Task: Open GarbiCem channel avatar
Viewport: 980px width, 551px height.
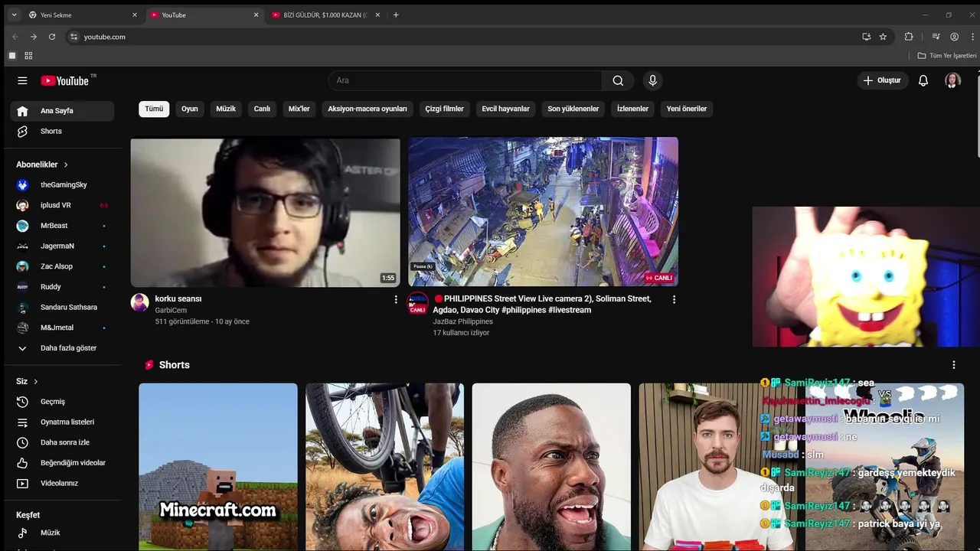Action: (x=140, y=302)
